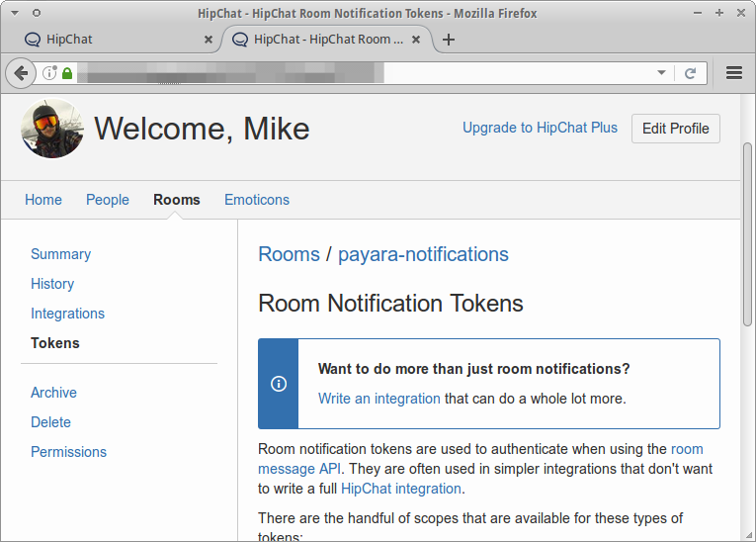Open the URL history dropdown arrow
This screenshot has height=542, width=756.
click(661, 73)
